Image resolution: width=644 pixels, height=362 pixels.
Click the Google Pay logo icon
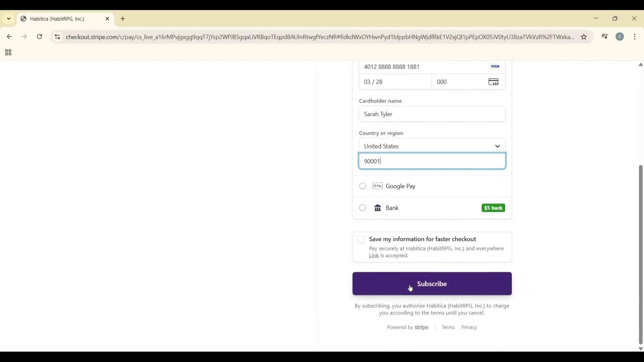[x=378, y=186]
